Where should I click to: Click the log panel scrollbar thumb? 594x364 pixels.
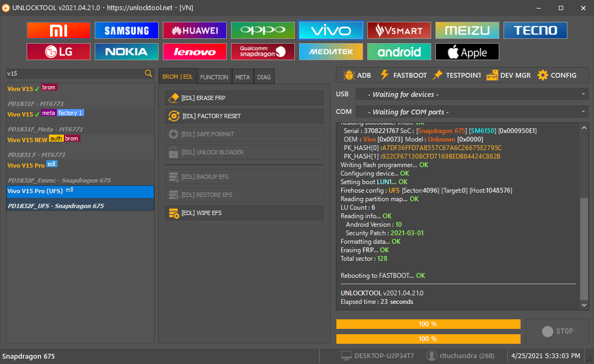(x=584, y=249)
